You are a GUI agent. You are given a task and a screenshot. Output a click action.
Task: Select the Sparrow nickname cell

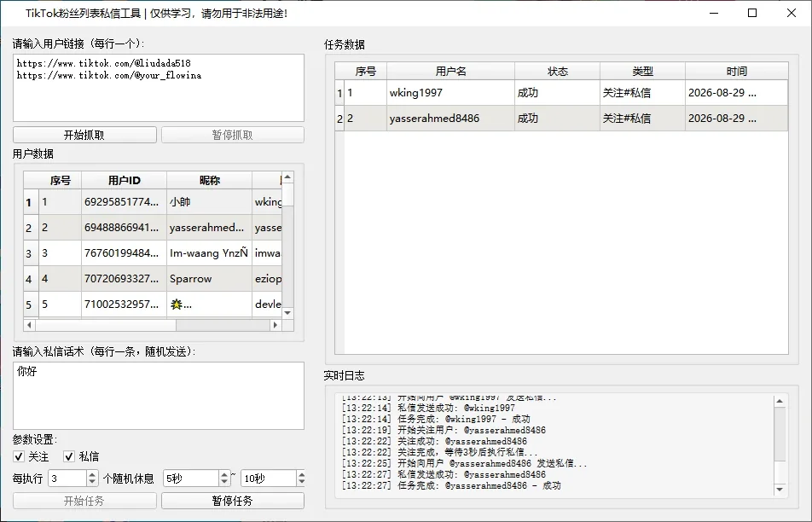209,279
